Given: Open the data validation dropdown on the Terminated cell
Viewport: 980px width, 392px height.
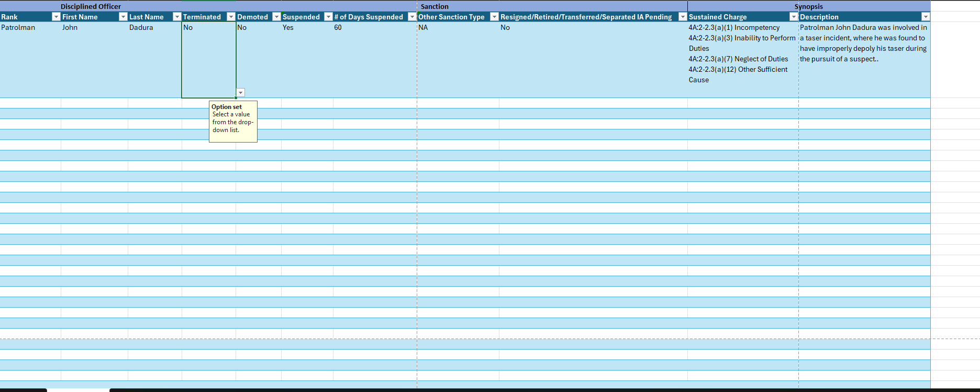Looking at the screenshot, I should [x=241, y=93].
